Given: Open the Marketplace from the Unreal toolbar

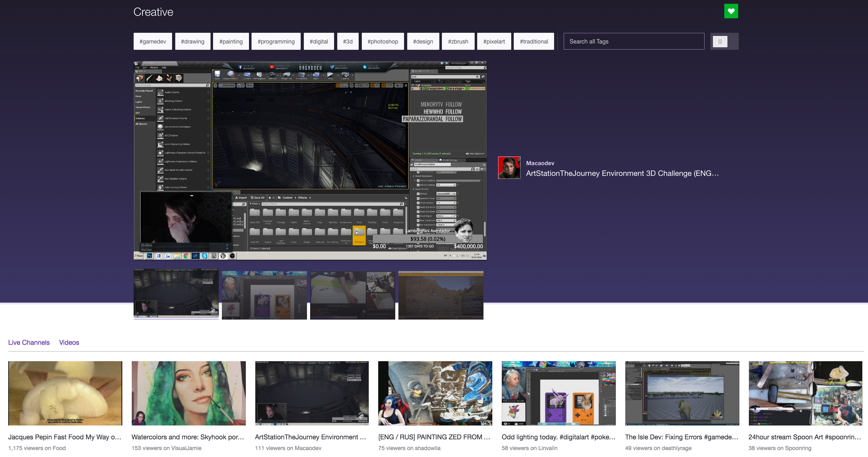Looking at the screenshot, I should click(x=259, y=75).
